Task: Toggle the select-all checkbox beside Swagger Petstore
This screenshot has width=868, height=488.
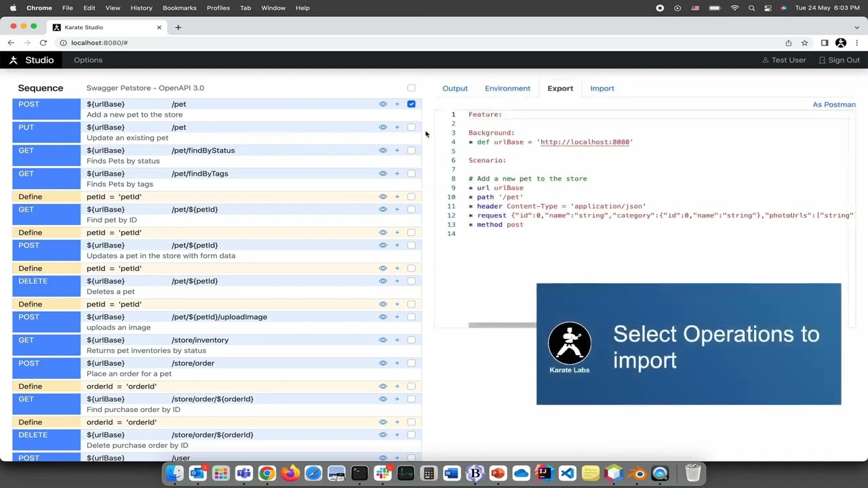Action: tap(412, 88)
